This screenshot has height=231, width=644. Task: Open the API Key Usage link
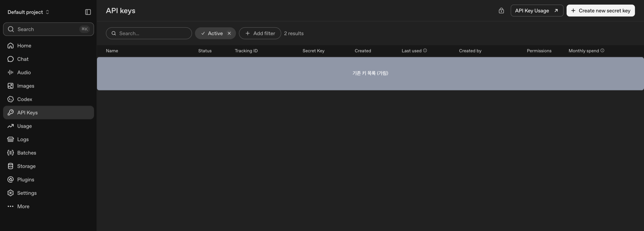click(x=537, y=10)
